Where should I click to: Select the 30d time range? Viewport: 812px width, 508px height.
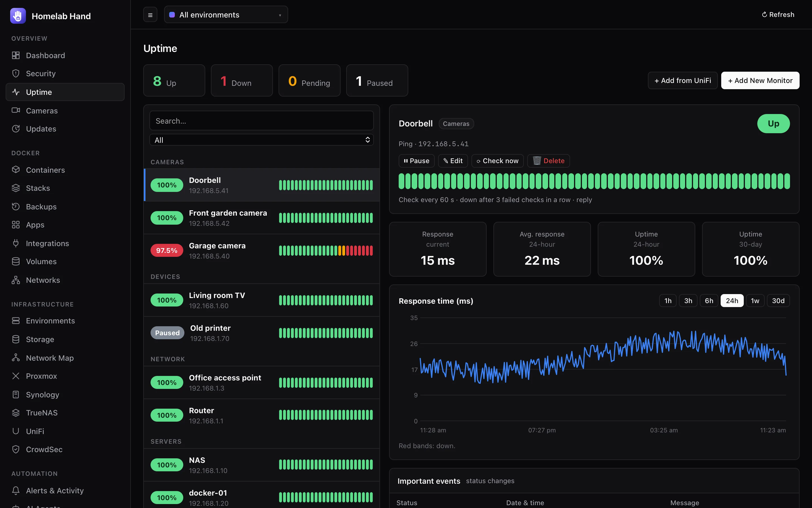point(778,301)
